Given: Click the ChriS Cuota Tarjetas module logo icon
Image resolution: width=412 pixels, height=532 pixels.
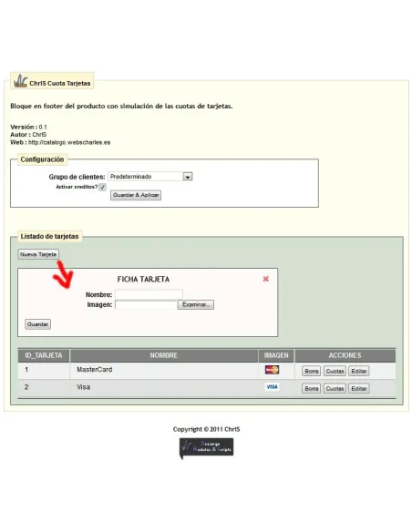Looking at the screenshot, I should [20, 81].
